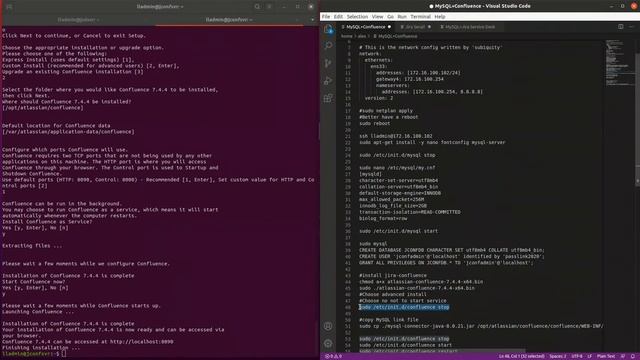
Task: Click the 'GRANT ALL PRIVILEGES' line
Action: [x=446, y=263]
